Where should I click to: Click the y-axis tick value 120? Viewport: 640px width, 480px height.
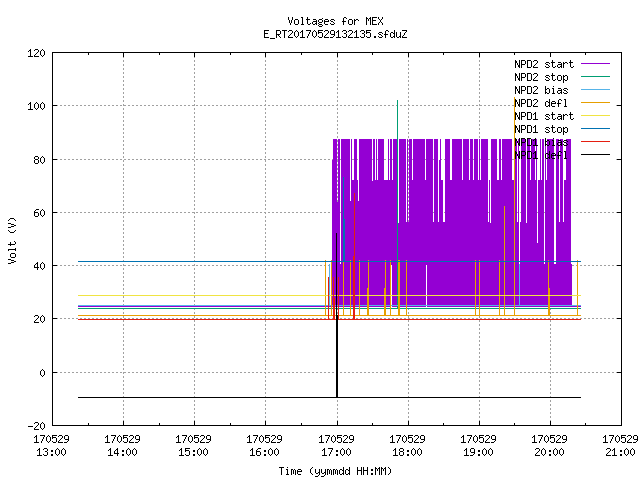(x=36, y=53)
